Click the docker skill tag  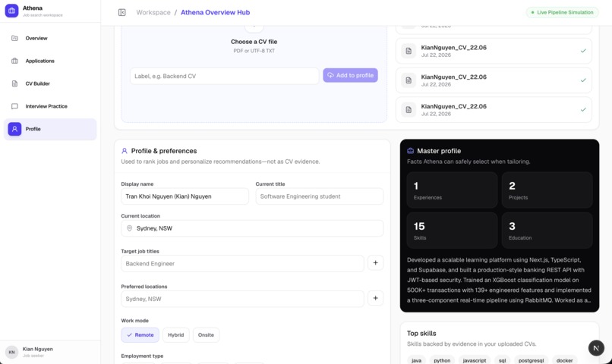click(x=565, y=360)
